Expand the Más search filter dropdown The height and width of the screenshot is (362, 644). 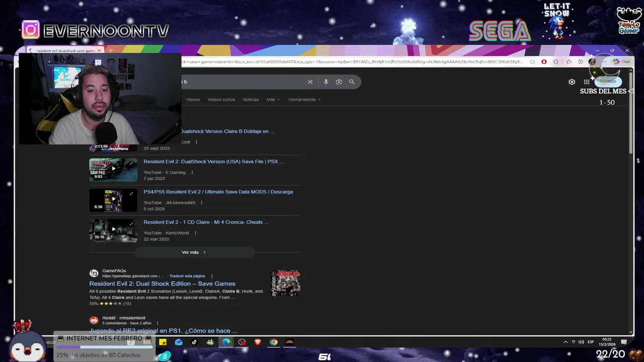pos(273,100)
